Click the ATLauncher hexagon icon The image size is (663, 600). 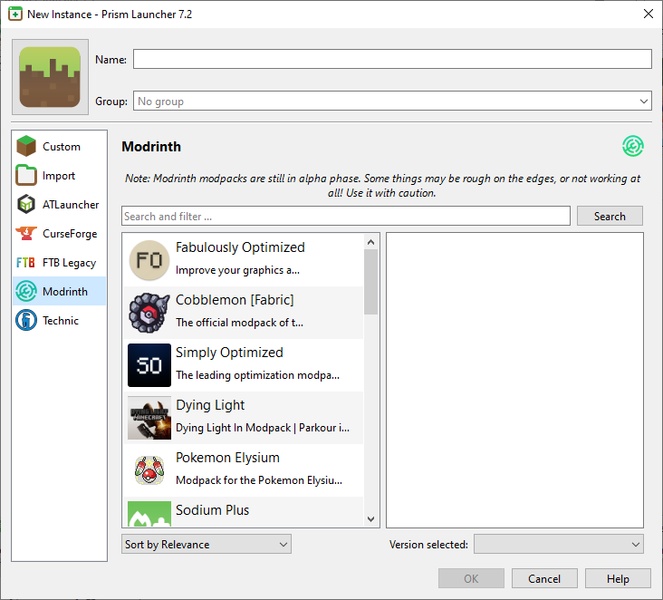[x=26, y=204]
